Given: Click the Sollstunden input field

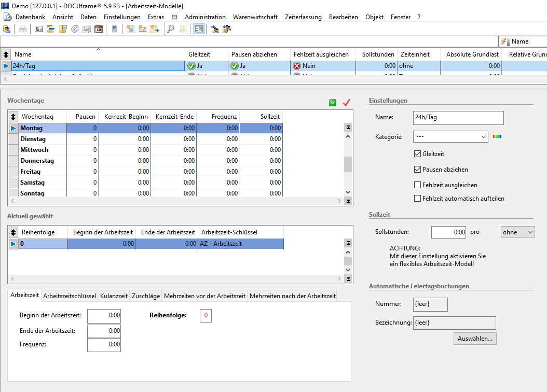Looking at the screenshot, I should point(448,232).
